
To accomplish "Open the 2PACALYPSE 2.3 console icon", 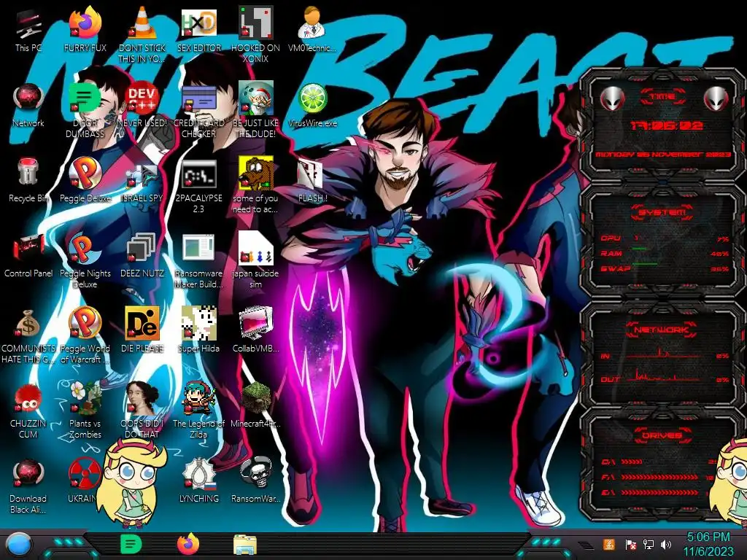I will click(198, 174).
